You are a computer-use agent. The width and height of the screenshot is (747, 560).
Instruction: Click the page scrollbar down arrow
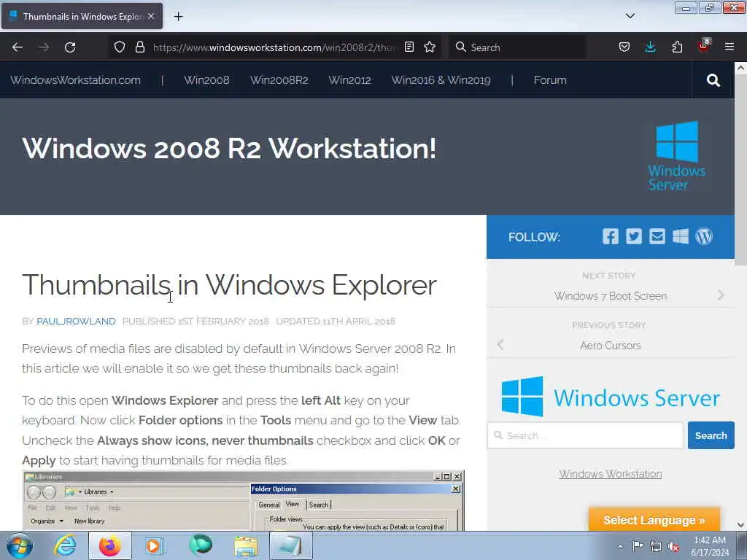point(741,525)
